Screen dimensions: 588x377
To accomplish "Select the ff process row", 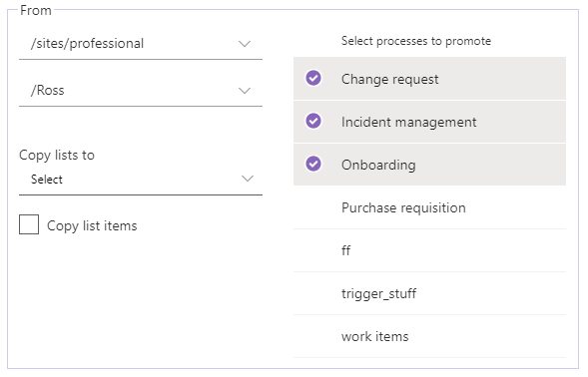I will click(429, 250).
